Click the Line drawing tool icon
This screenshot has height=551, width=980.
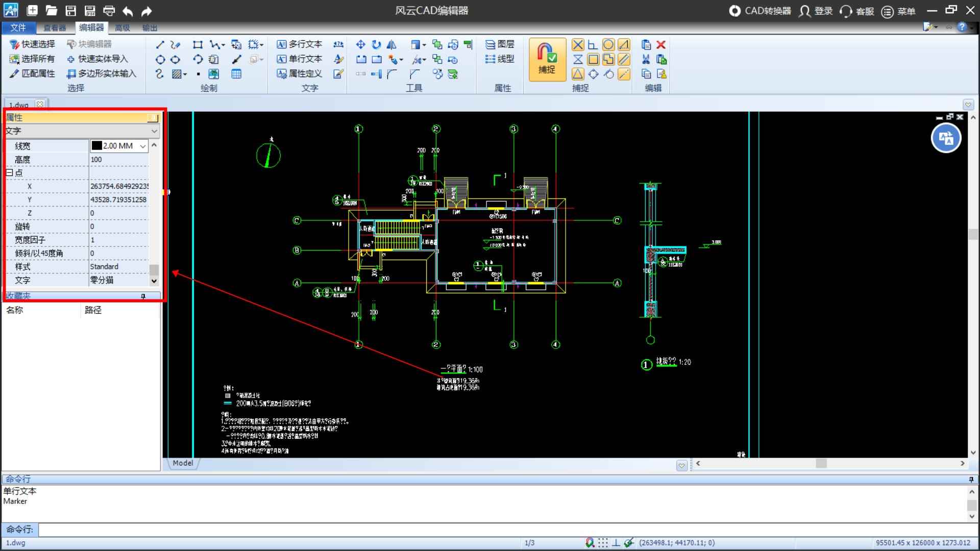click(x=160, y=44)
